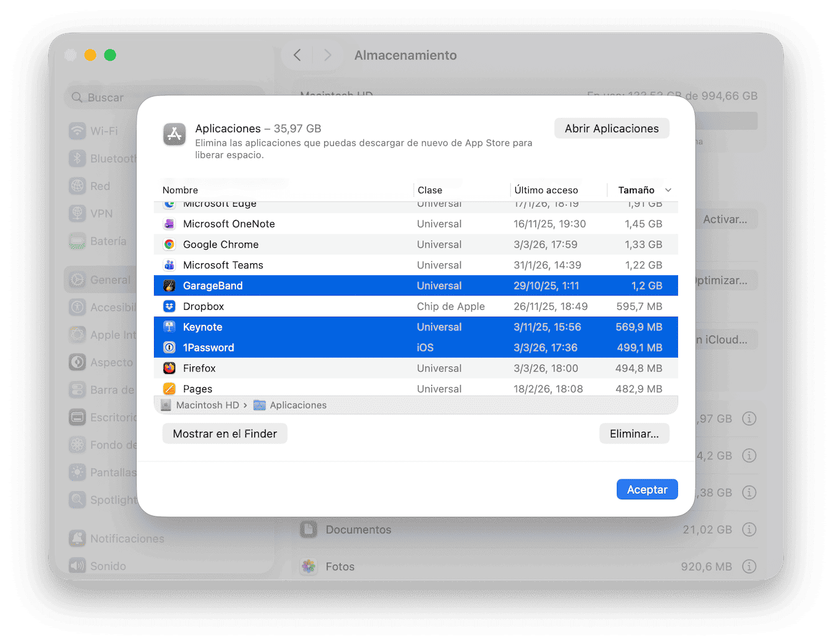Go forward with the right chevron
The height and width of the screenshot is (644, 832).
click(x=327, y=55)
